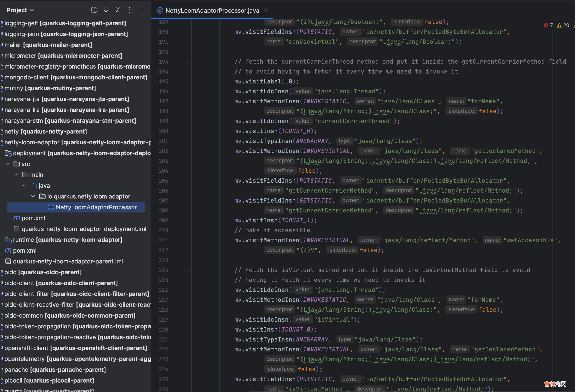Switch to NettyLoomAdaptorProcessor.java tab
Screen dimensions: 575x392
point(212,10)
